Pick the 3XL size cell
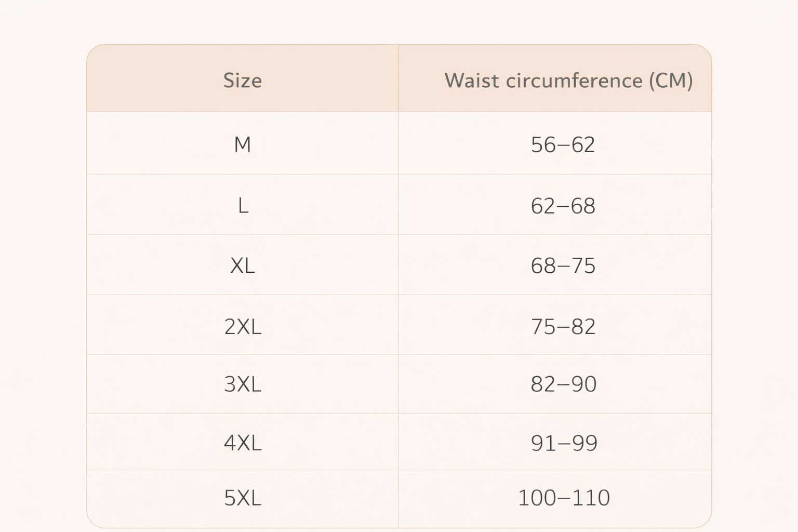This screenshot has height=532, width=798. coord(243,384)
